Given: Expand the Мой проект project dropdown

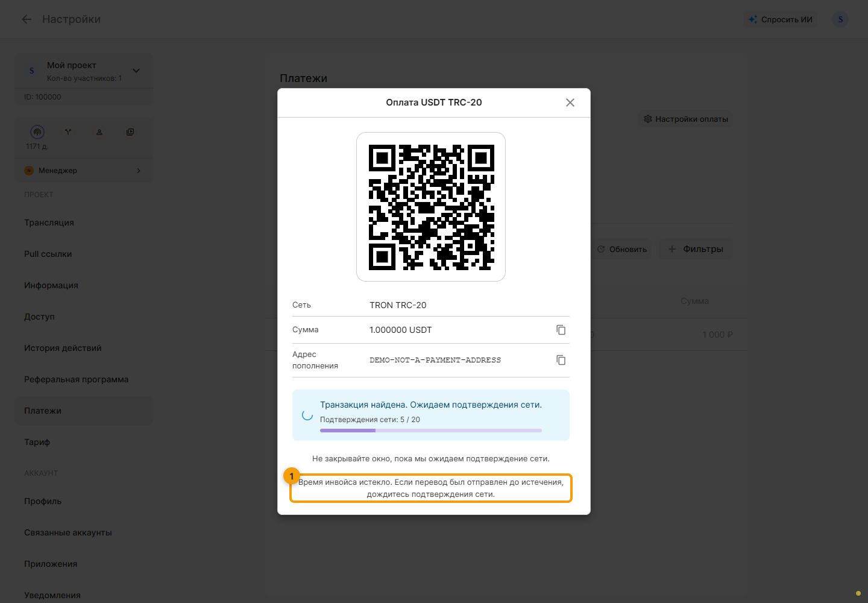Looking at the screenshot, I should 136,71.
